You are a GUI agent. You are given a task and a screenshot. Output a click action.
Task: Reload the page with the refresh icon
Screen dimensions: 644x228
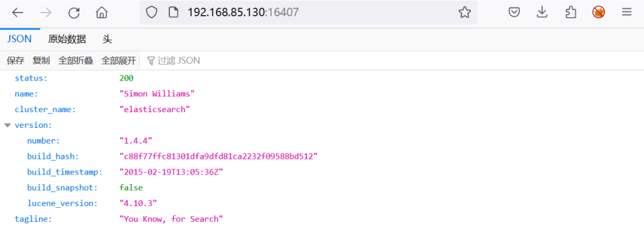pyautogui.click(x=74, y=13)
